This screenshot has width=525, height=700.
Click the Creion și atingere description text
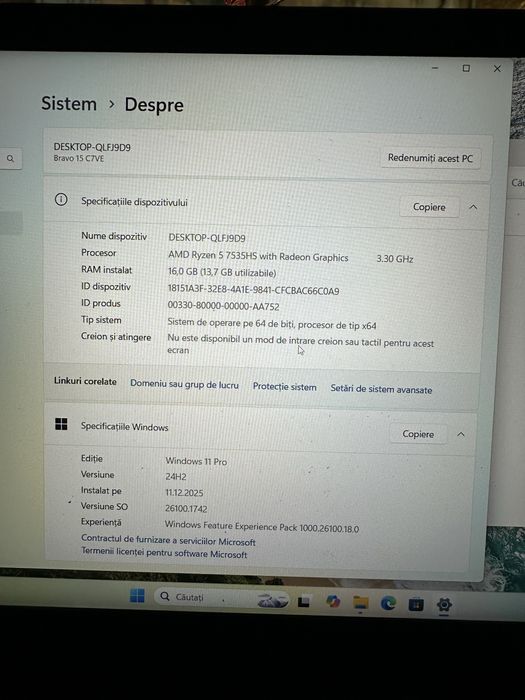[x=300, y=344]
